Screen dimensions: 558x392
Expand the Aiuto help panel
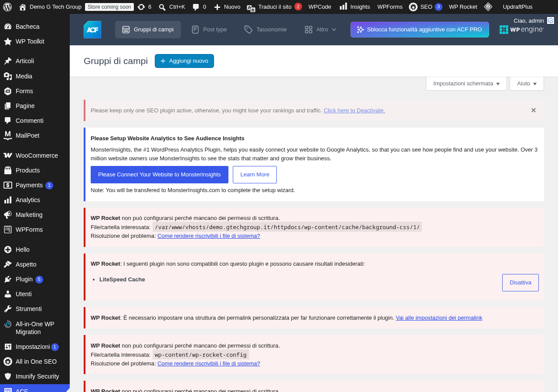(x=527, y=84)
